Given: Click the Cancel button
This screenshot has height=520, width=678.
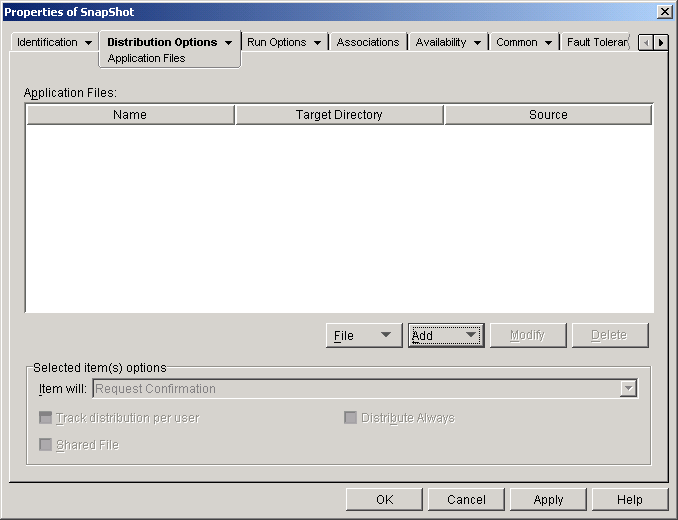Looking at the screenshot, I should point(466,500).
